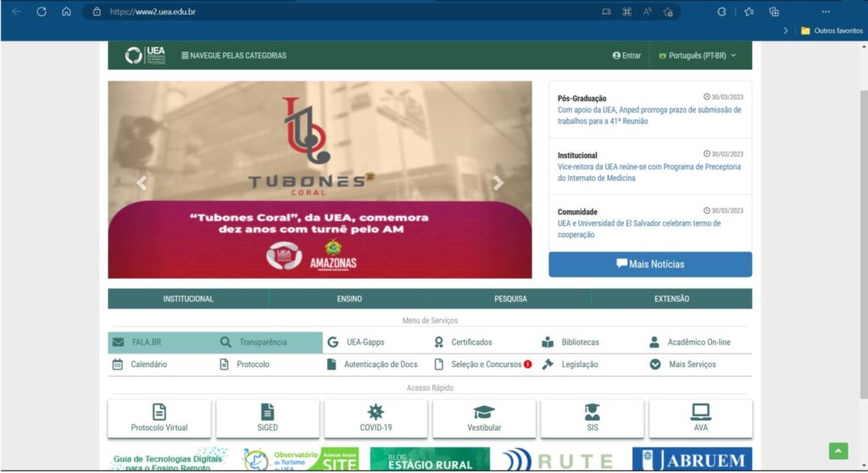Click Entrar to log in
868x473 pixels.
pyautogui.click(x=626, y=55)
